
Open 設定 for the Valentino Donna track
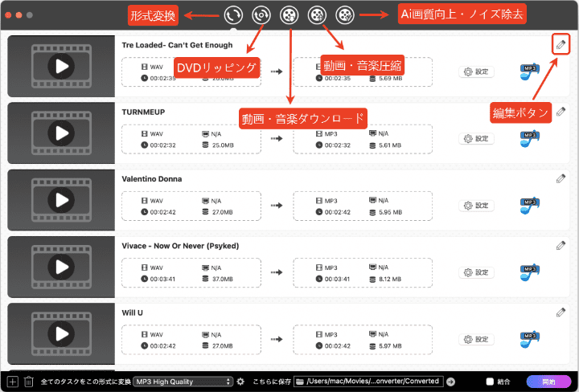click(x=475, y=206)
